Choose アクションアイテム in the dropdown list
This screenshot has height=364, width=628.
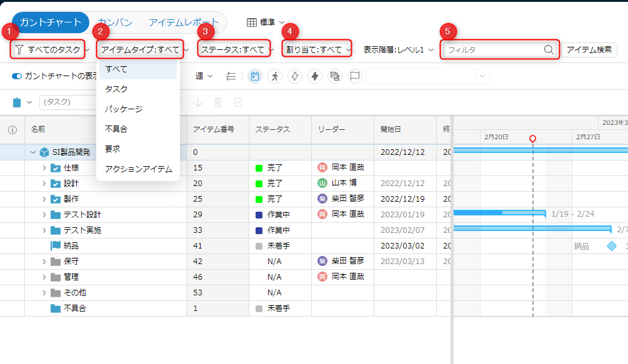click(138, 169)
